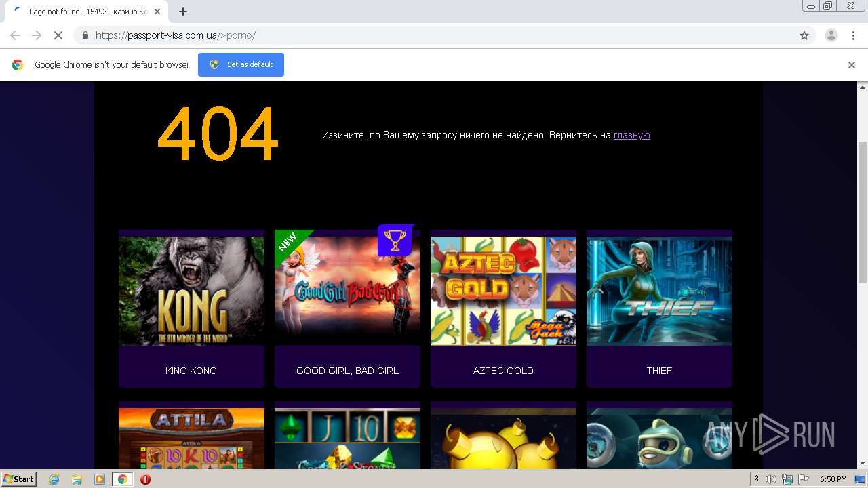Open the Thief game thumbnail
This screenshot has height=488, width=868.
[x=659, y=291]
